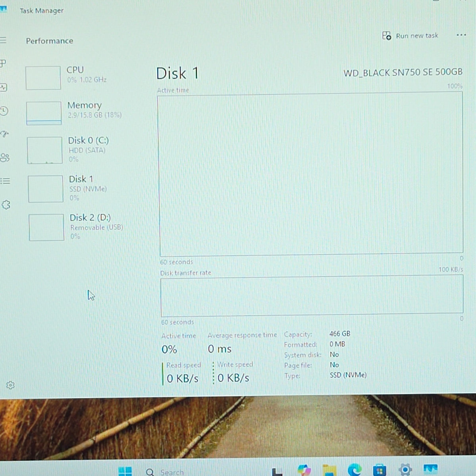Click the Disk transfer rate graph
Viewport: 476px width, 476px height.
tap(312, 296)
